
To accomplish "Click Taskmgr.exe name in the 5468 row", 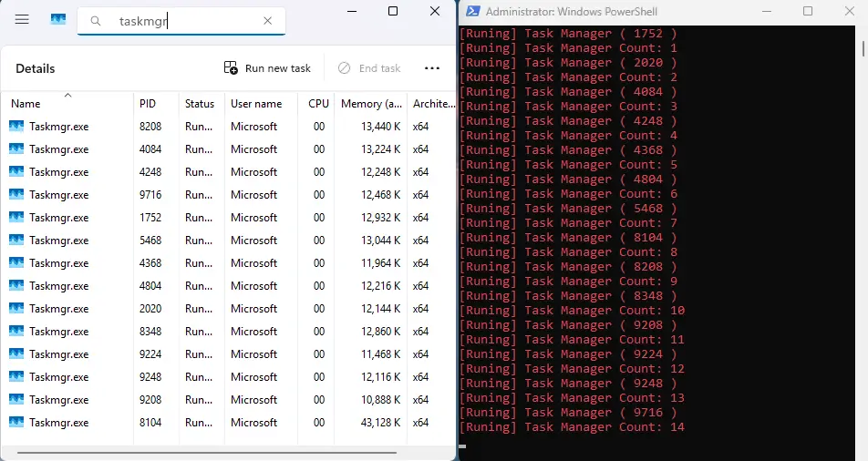I will [58, 241].
